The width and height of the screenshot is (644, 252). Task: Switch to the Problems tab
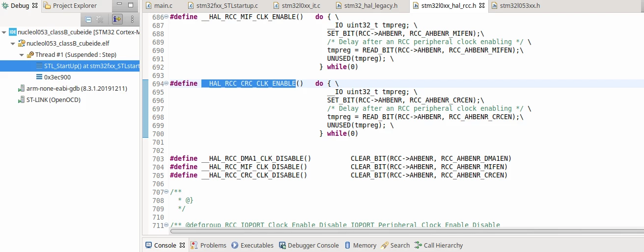point(208,245)
